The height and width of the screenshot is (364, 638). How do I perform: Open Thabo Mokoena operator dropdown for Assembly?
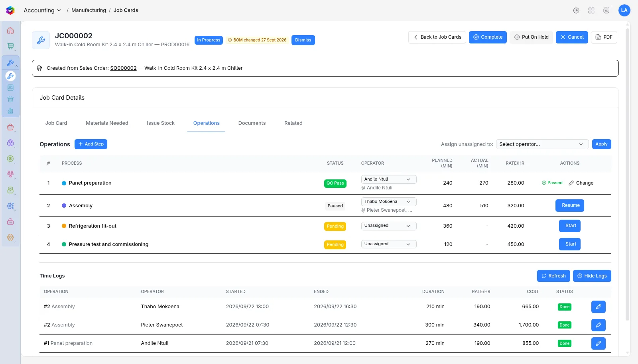[389, 202]
